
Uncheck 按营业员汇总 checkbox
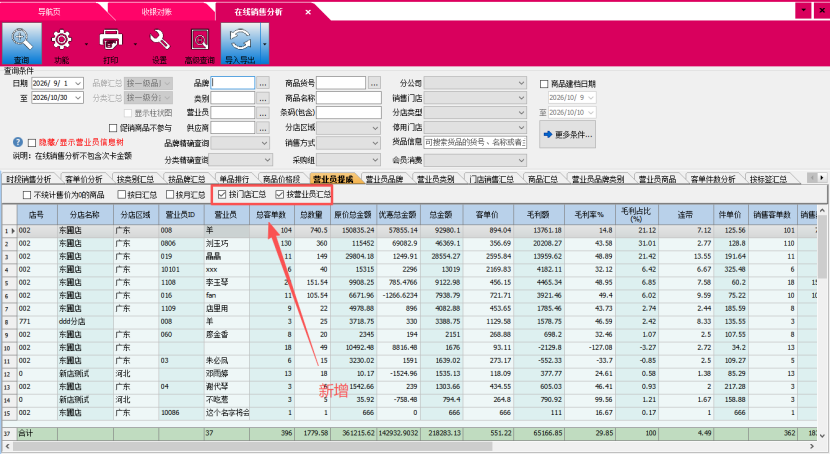tap(279, 195)
